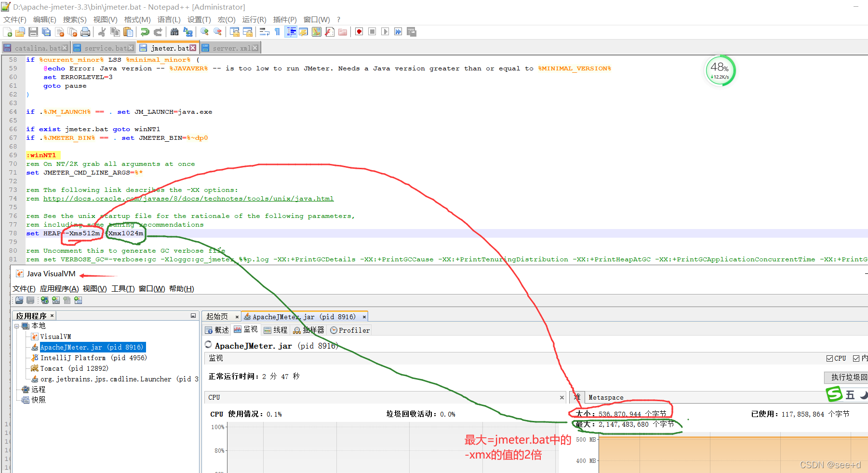Image resolution: width=868 pixels, height=473 pixels.
Task: Open the 插件(P) menu in Notepad++
Action: point(284,20)
